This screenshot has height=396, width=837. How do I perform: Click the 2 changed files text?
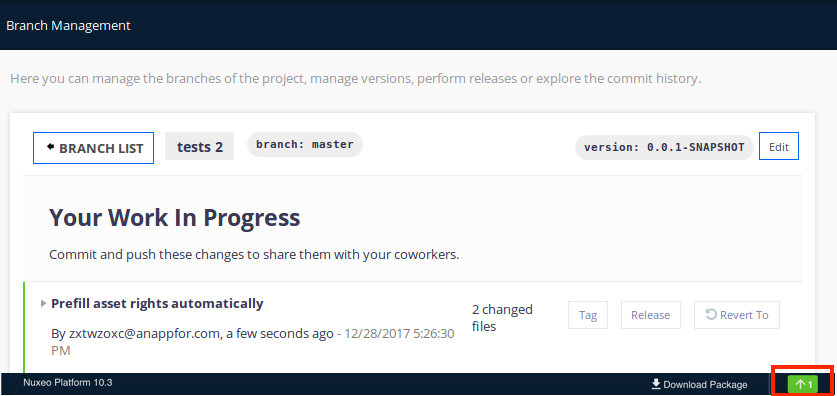[x=502, y=318]
